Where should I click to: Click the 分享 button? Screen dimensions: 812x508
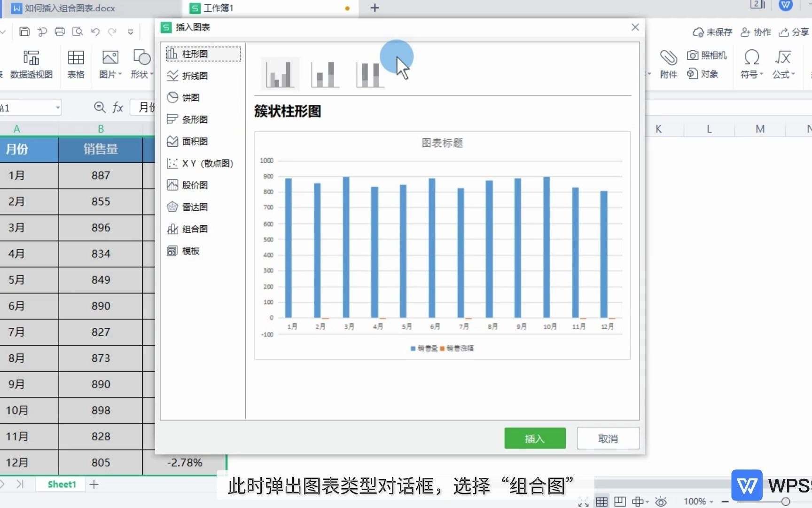(x=794, y=32)
